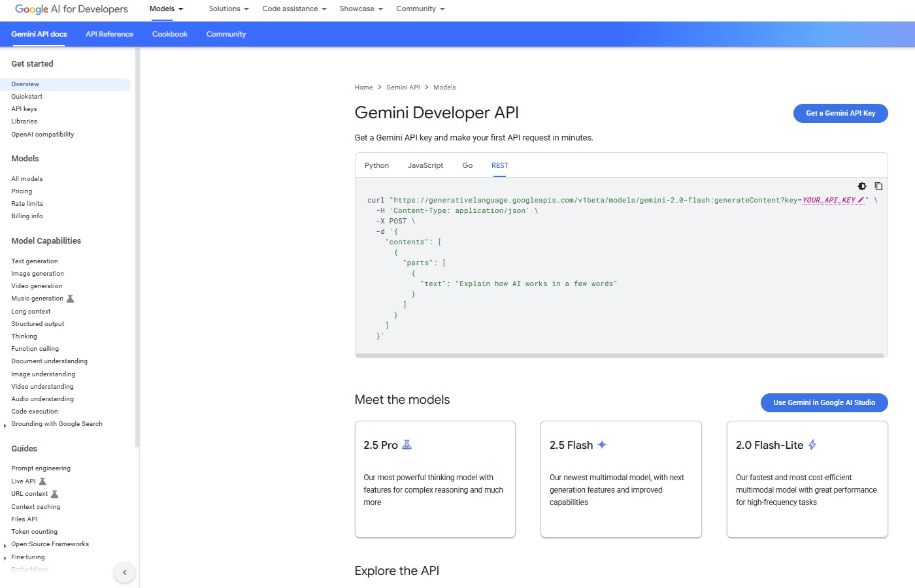This screenshot has height=588, width=915.
Task: Open Long context sidebar link
Action: pos(31,312)
